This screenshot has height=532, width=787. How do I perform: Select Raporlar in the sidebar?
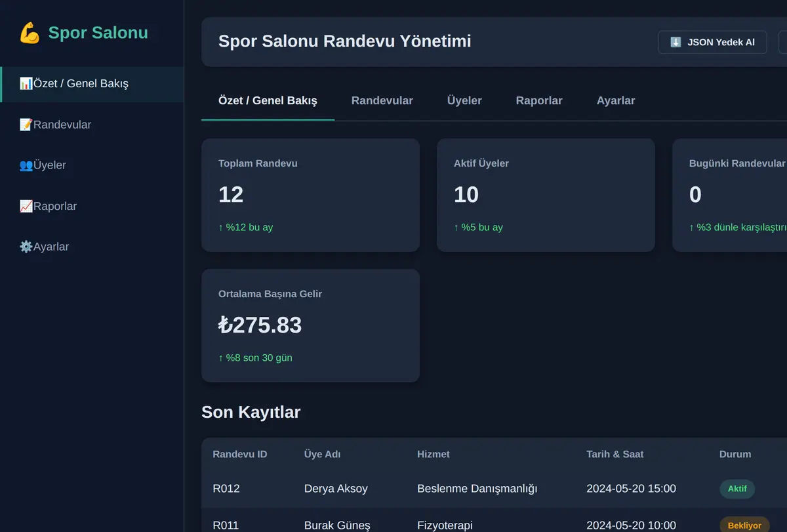(92, 206)
